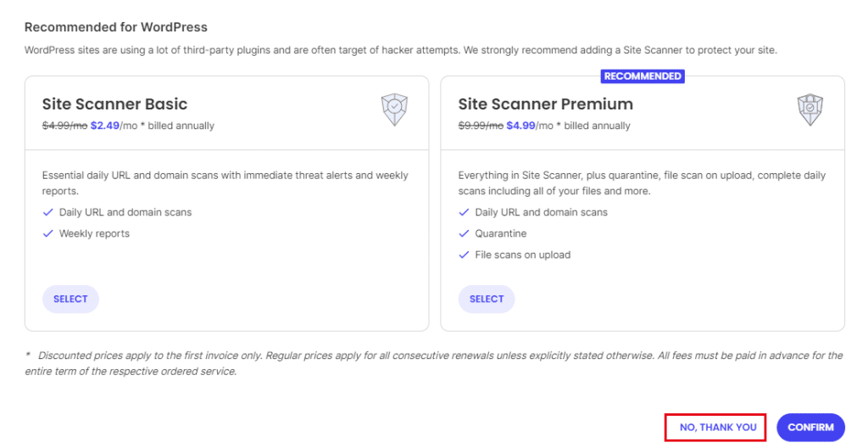Confirm the selection with the Confirm button

pyautogui.click(x=810, y=428)
